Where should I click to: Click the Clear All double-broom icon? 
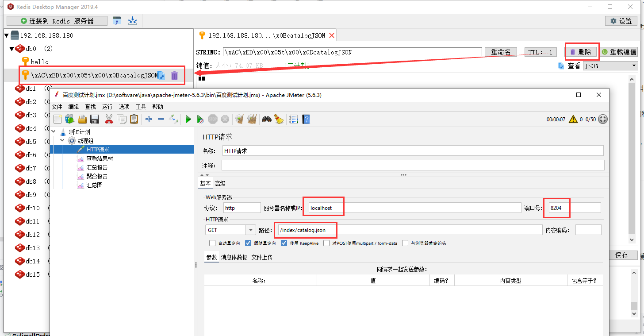[x=252, y=119]
